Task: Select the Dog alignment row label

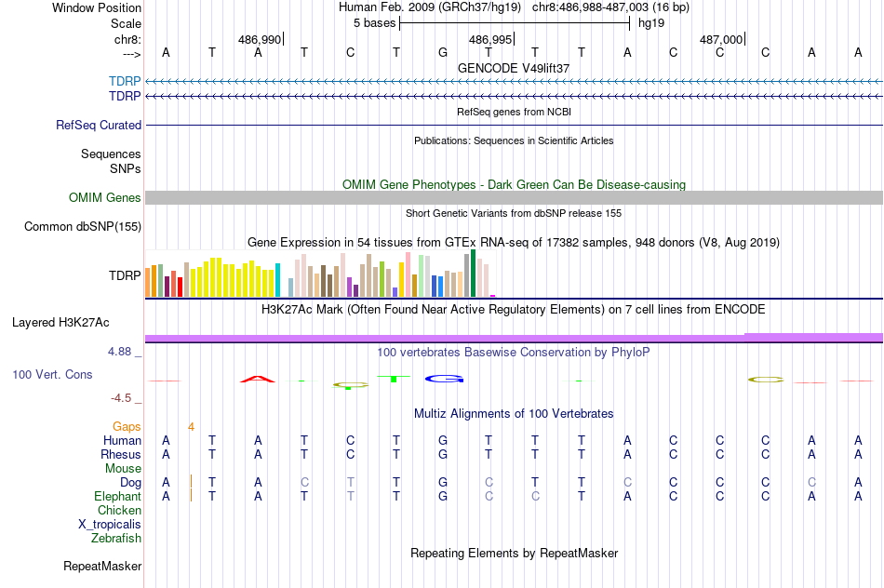Action: pyautogui.click(x=131, y=483)
